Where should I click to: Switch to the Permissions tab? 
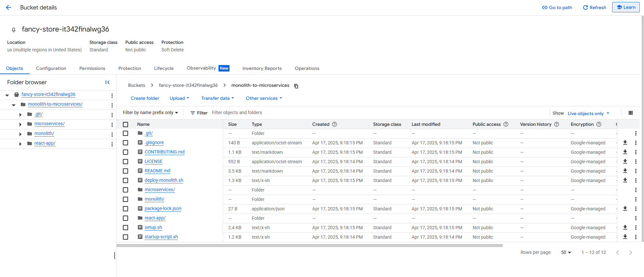(x=92, y=68)
